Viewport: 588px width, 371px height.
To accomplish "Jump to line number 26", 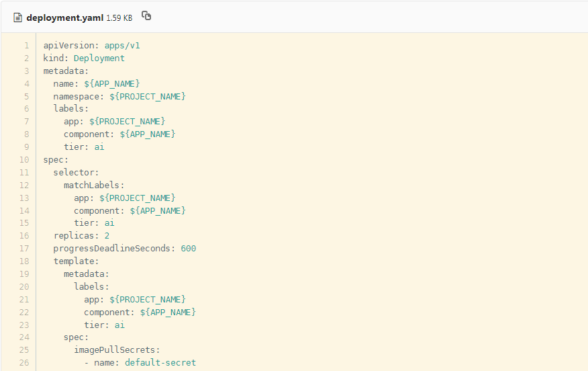I will (24, 362).
